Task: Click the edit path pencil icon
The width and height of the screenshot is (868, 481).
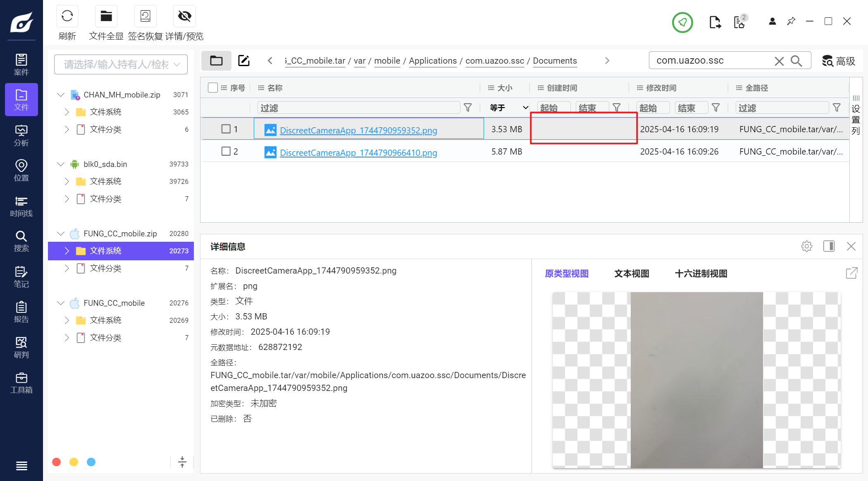Action: coord(244,61)
